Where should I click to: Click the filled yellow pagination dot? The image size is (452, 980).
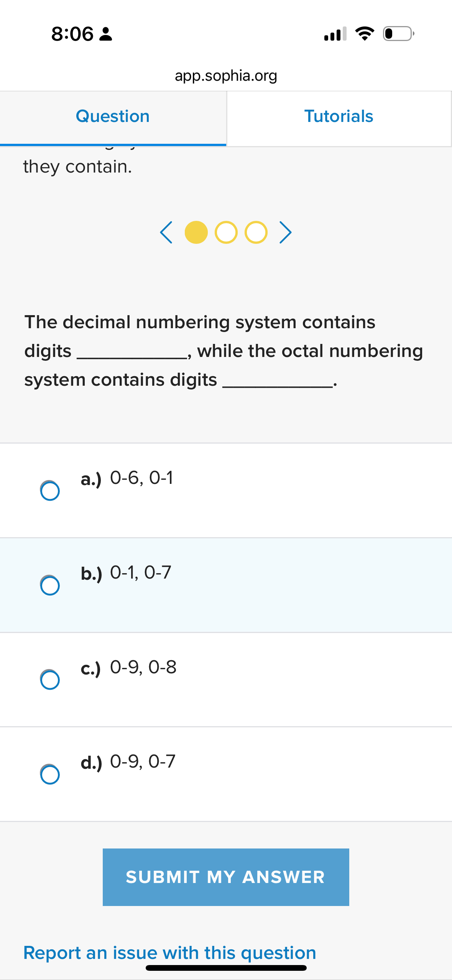pos(197,232)
